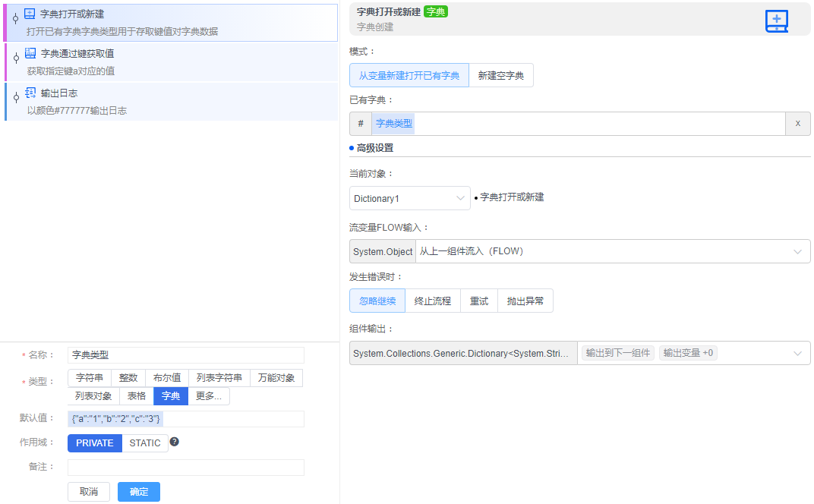Image resolution: width=814 pixels, height=504 pixels.
Task: Open the 组件输出 dropdown
Action: point(797,353)
